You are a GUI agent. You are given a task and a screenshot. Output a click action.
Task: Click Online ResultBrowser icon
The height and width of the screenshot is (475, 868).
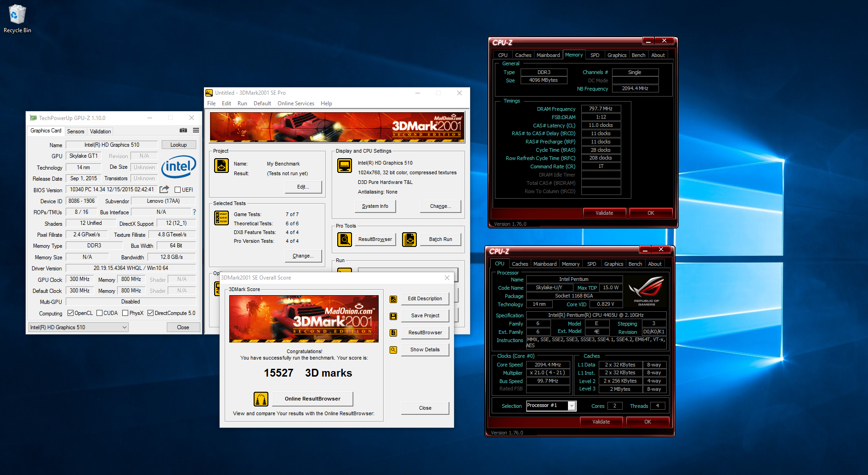coord(261,399)
